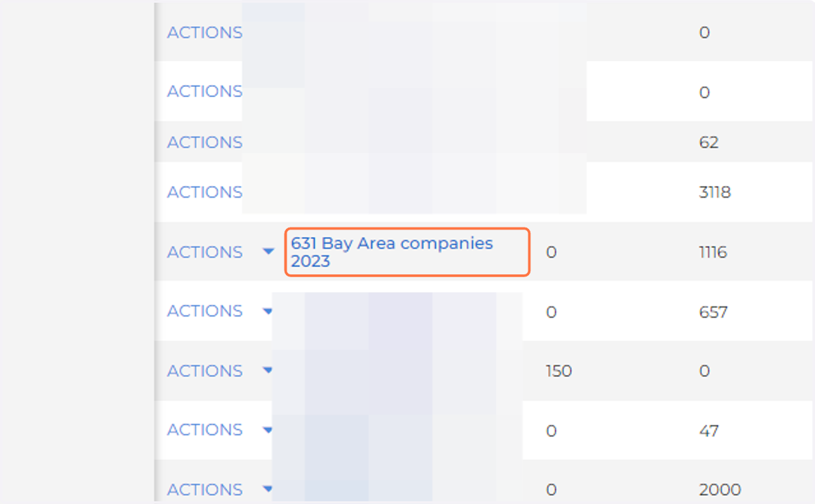
Task: Click ACTIONS in the row showing 2000
Action: 204,489
